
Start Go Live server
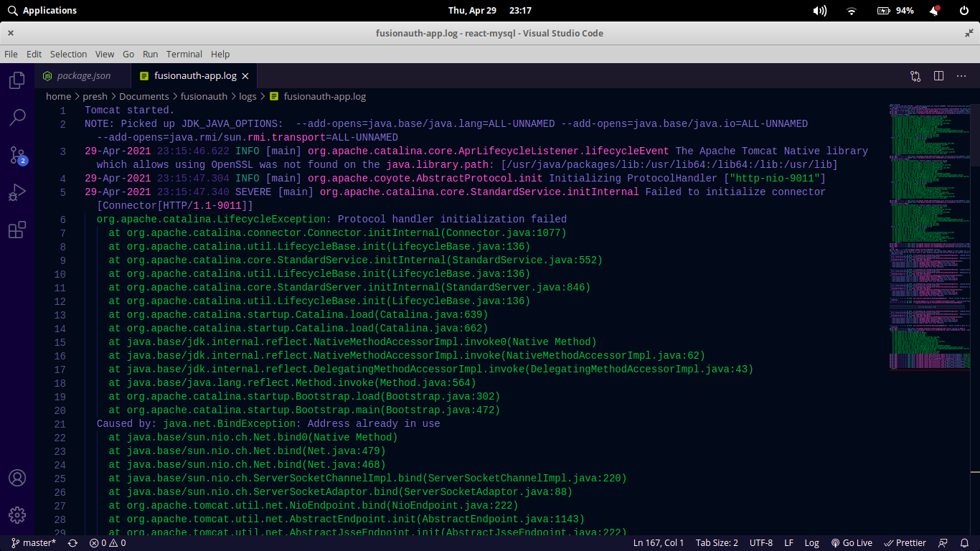pyautogui.click(x=852, y=543)
